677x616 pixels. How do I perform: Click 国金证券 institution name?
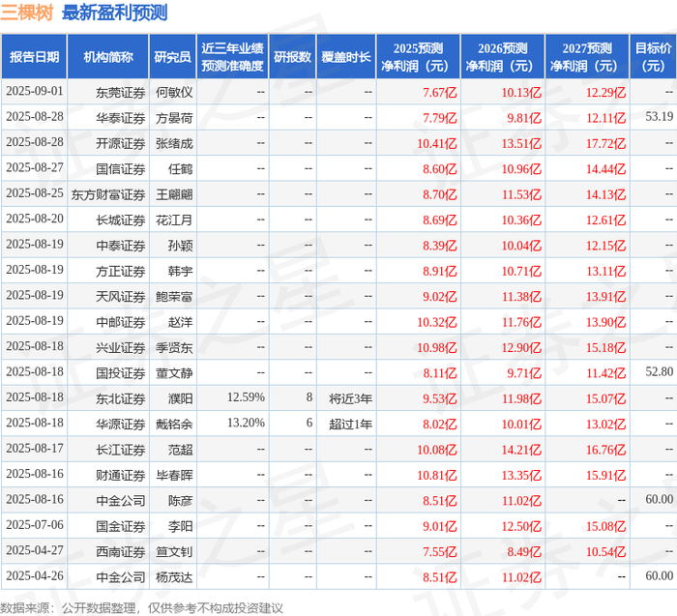click(121, 526)
